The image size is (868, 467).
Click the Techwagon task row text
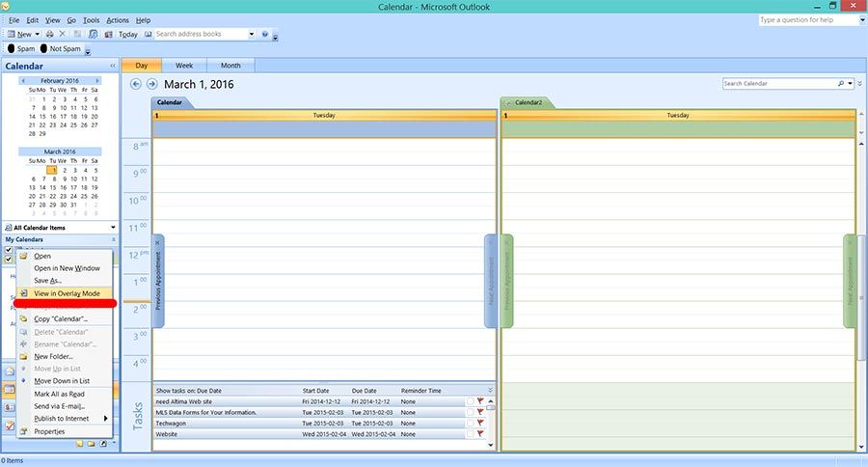pyautogui.click(x=171, y=424)
